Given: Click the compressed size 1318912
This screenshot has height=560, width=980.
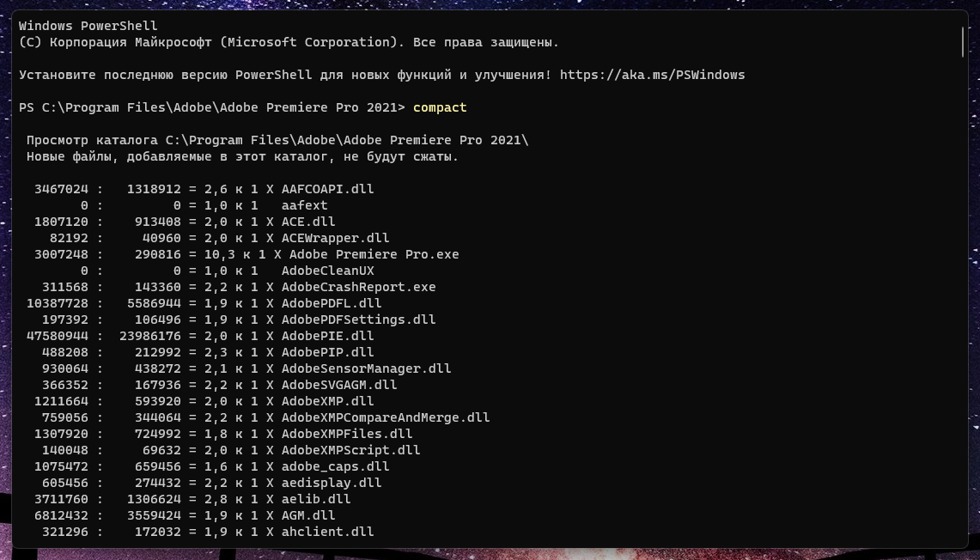Looking at the screenshot, I should (154, 189).
